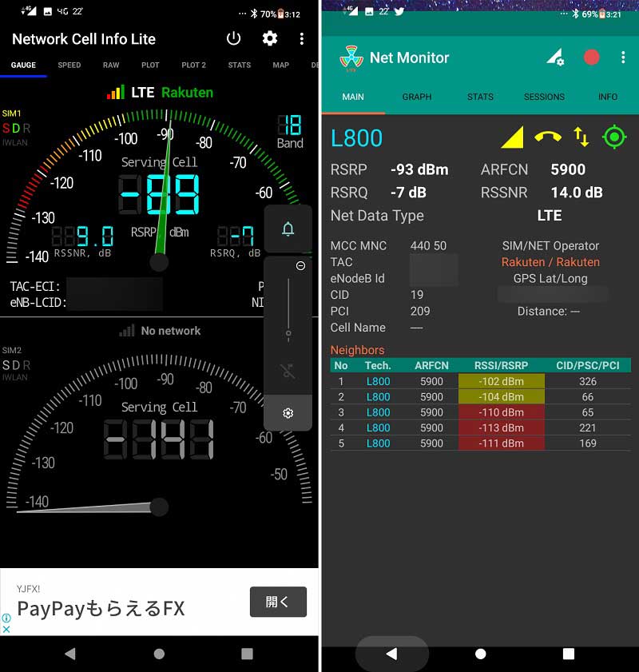Tap the No network label for SIM2

[x=171, y=331]
